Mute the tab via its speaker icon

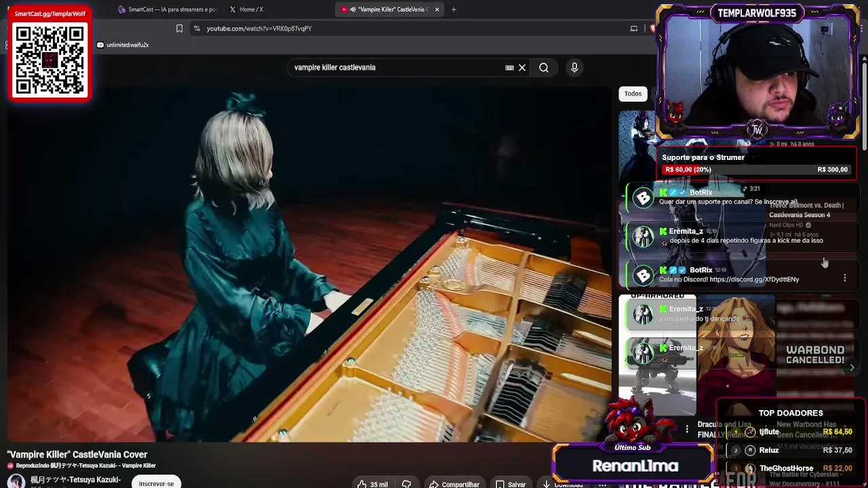click(x=353, y=9)
